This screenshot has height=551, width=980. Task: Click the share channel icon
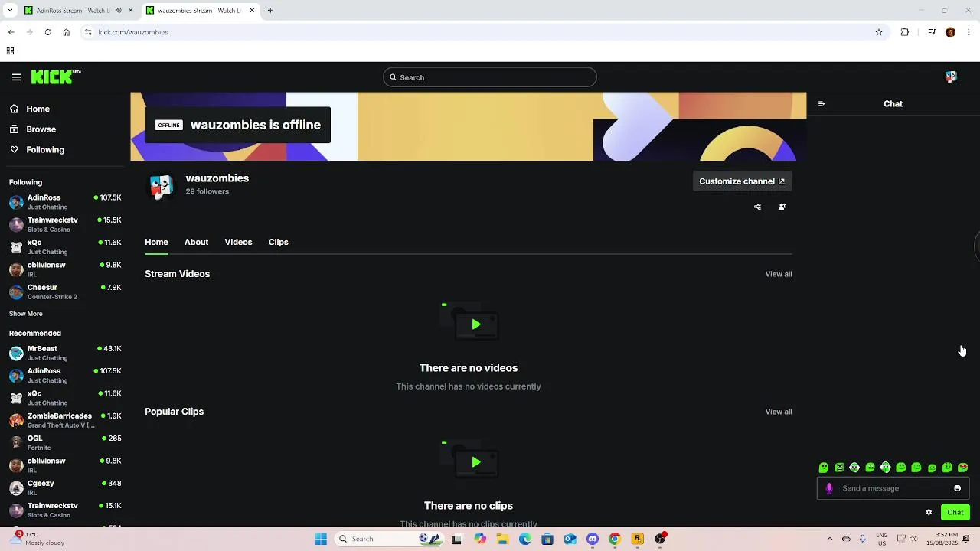757,207
